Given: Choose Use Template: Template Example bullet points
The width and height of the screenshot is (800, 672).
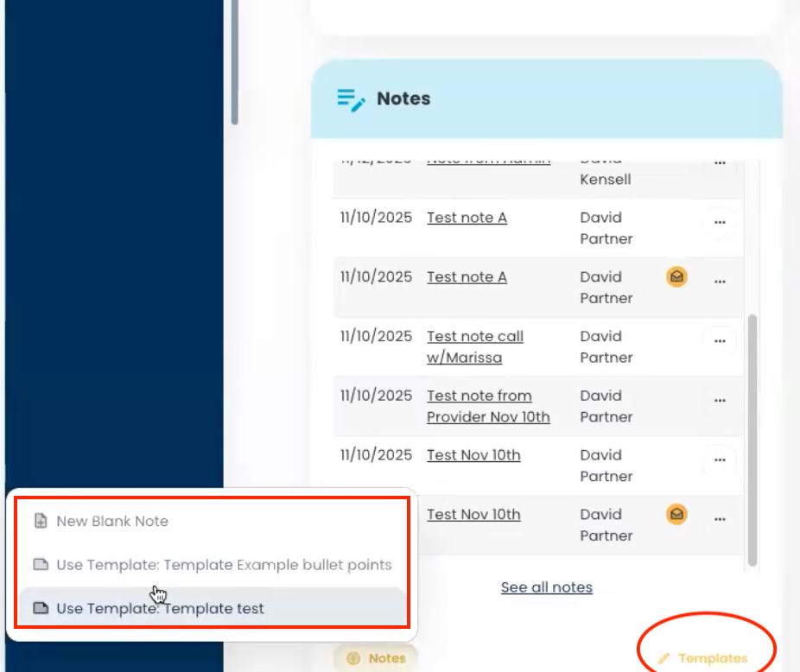Looking at the screenshot, I should point(224,565).
